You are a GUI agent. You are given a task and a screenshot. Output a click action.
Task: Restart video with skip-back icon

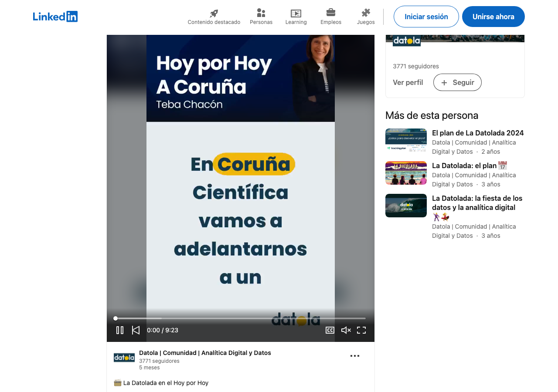coord(136,330)
